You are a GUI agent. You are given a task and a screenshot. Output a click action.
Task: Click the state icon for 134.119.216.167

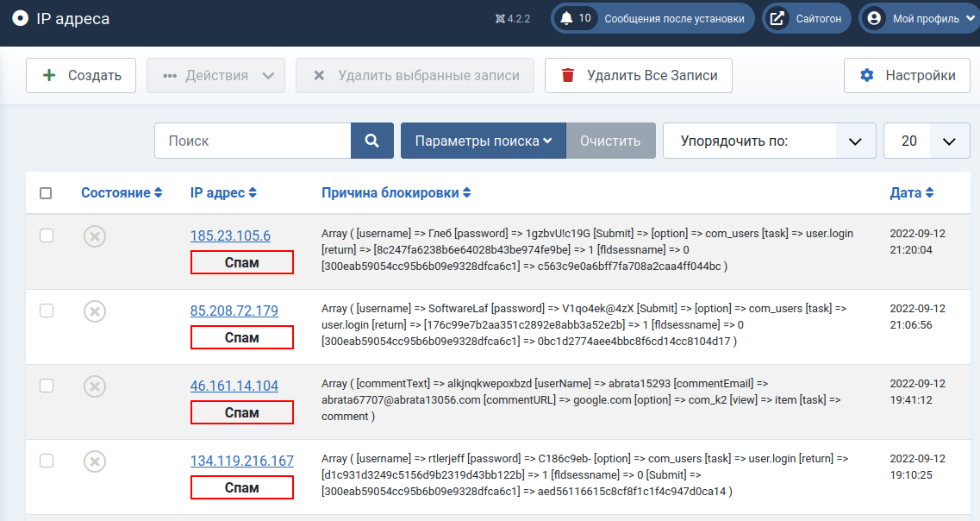95,461
